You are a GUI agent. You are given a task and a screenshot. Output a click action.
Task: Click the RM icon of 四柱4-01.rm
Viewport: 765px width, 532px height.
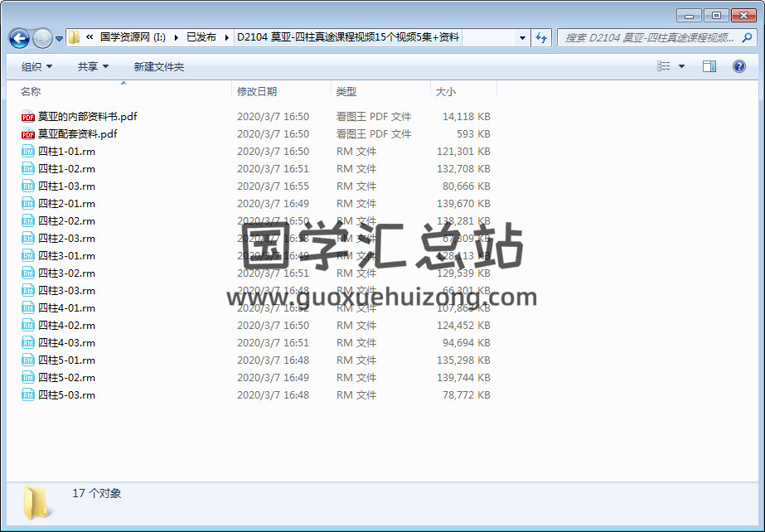[28, 308]
